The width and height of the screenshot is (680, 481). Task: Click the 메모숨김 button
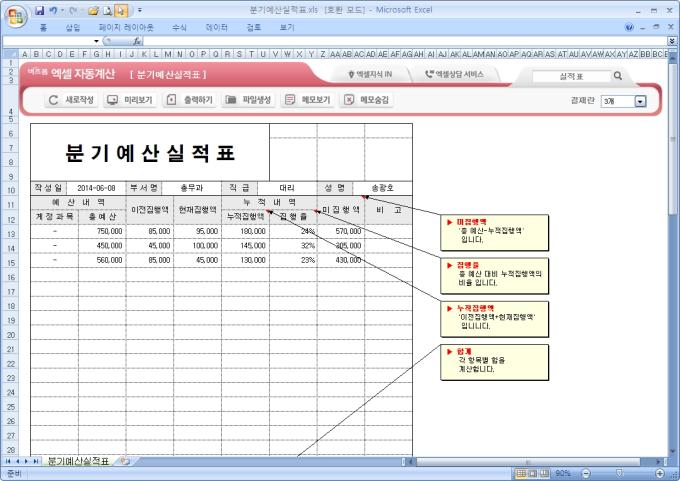coord(366,100)
